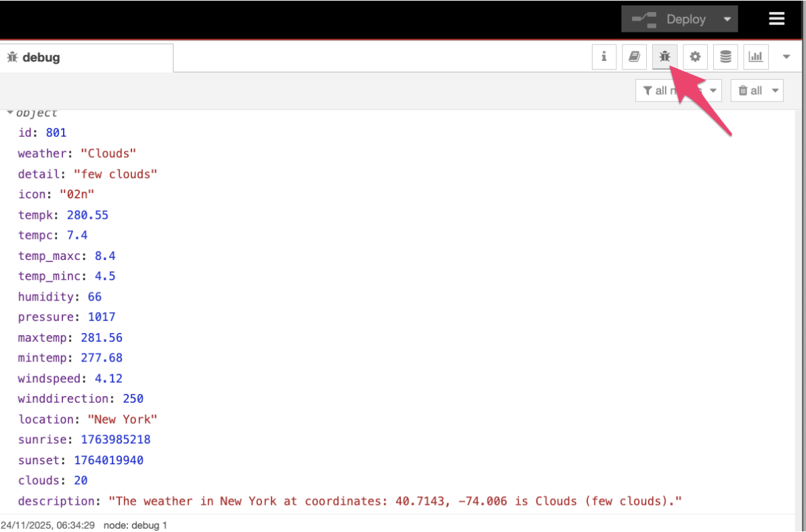The height and width of the screenshot is (532, 806).
Task: Click the mintemp value 277.68
Action: pos(102,357)
